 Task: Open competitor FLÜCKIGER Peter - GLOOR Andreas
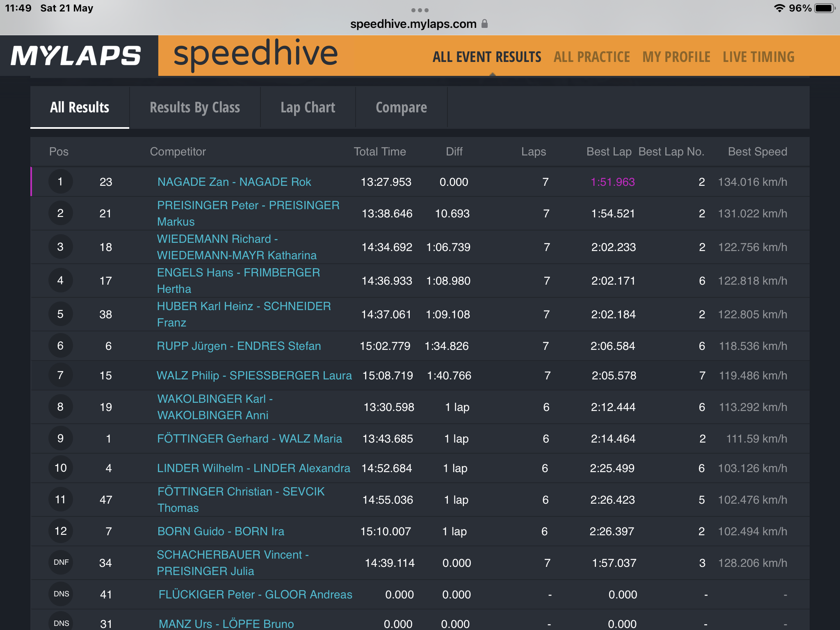(255, 594)
